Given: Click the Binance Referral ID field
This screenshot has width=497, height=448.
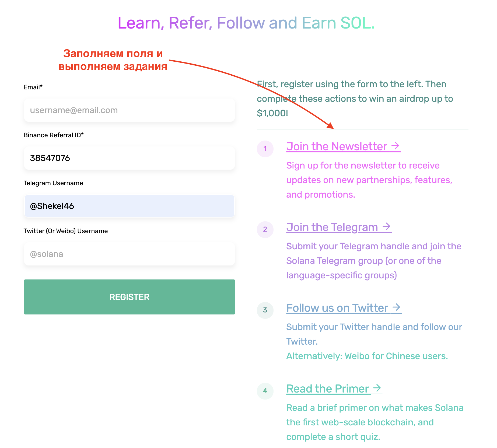Looking at the screenshot, I should click(129, 158).
